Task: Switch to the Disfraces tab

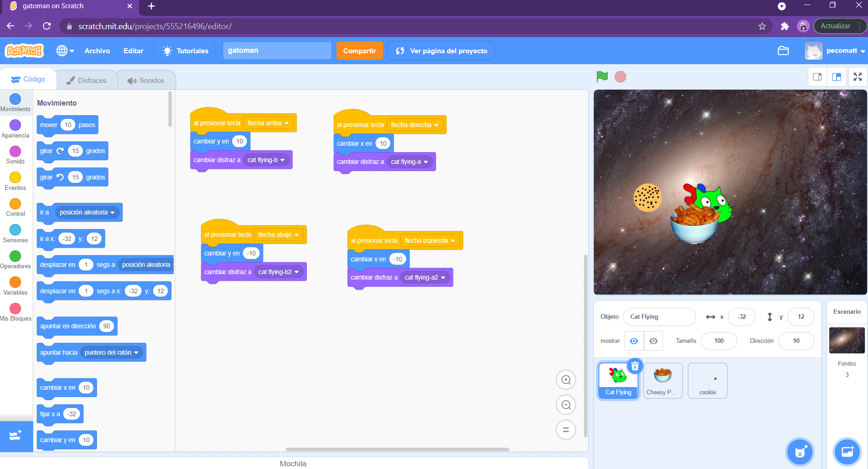Action: [87, 81]
